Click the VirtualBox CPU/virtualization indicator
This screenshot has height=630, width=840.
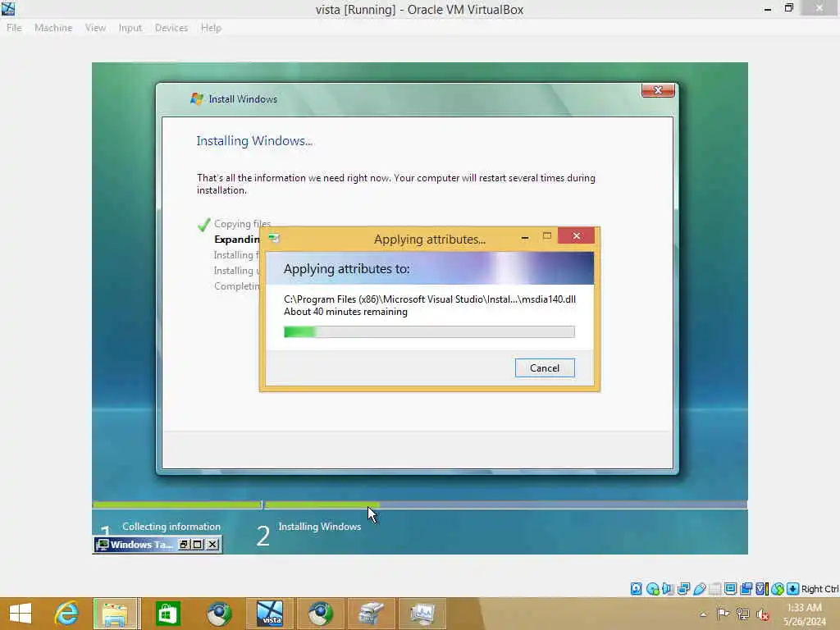[762, 589]
